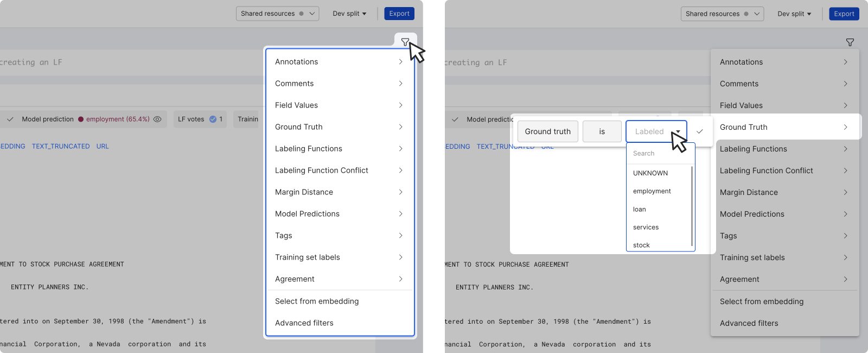Open the Labeled value dropdown
This screenshot has height=353, width=868.
[656, 131]
